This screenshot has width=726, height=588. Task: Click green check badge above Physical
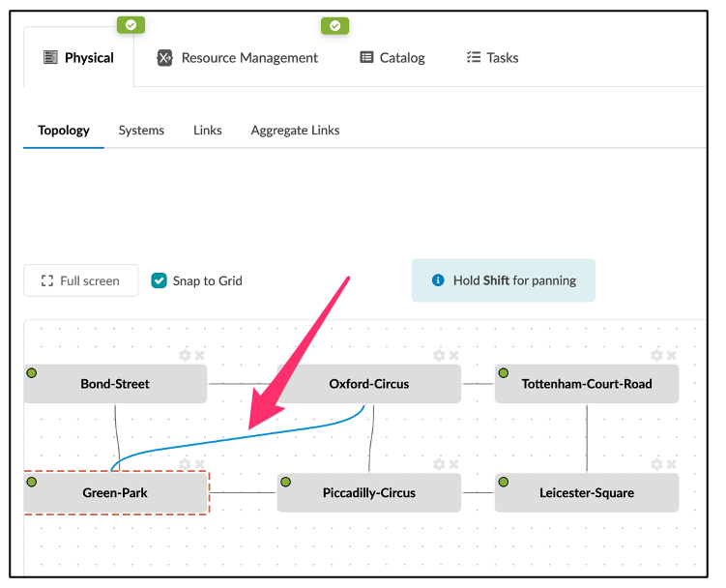tap(131, 25)
